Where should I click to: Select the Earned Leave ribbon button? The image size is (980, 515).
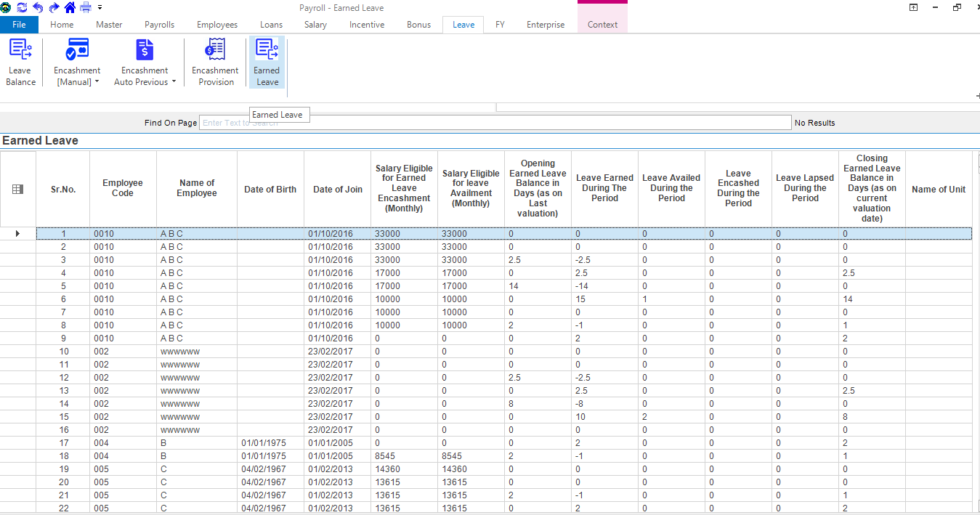[267, 62]
